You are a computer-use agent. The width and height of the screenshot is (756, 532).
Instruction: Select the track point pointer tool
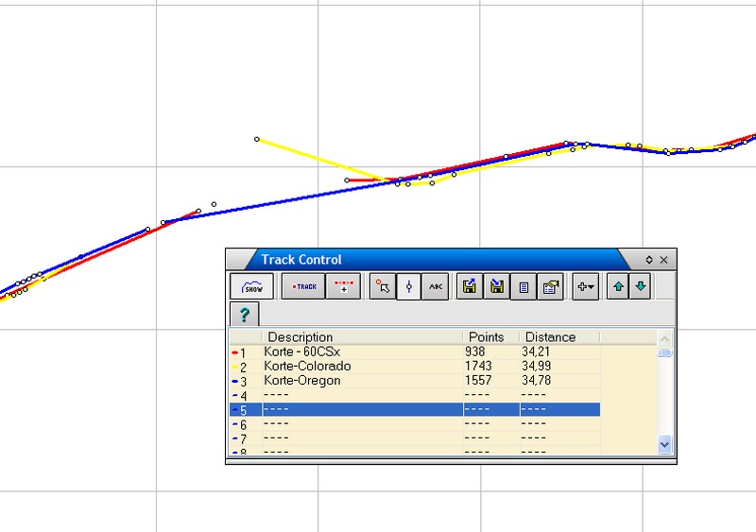coord(383,286)
